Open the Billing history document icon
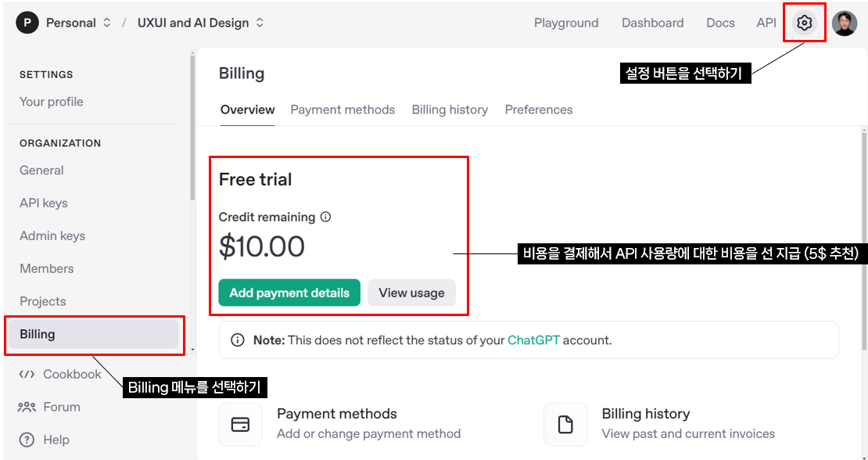 point(565,425)
